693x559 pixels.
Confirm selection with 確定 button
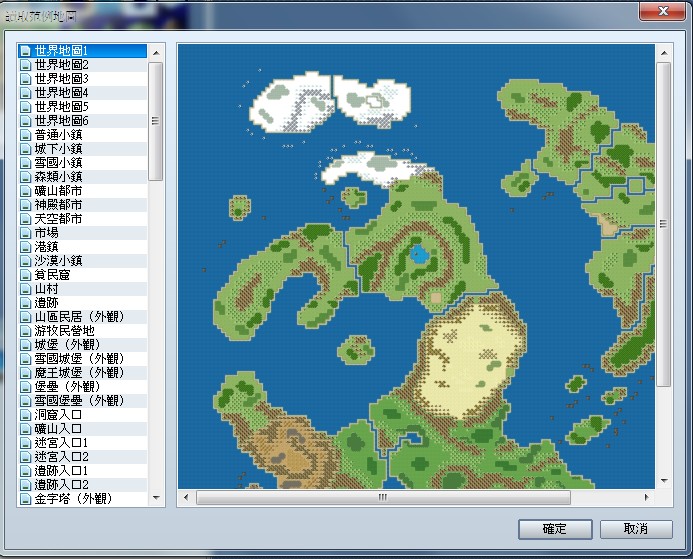coord(555,529)
